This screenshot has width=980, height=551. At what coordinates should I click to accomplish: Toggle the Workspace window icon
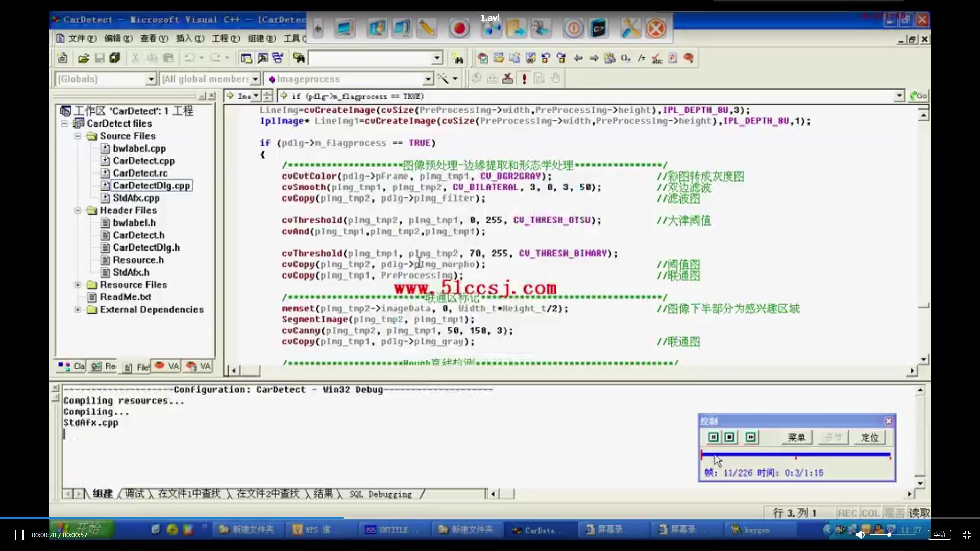[x=246, y=58]
